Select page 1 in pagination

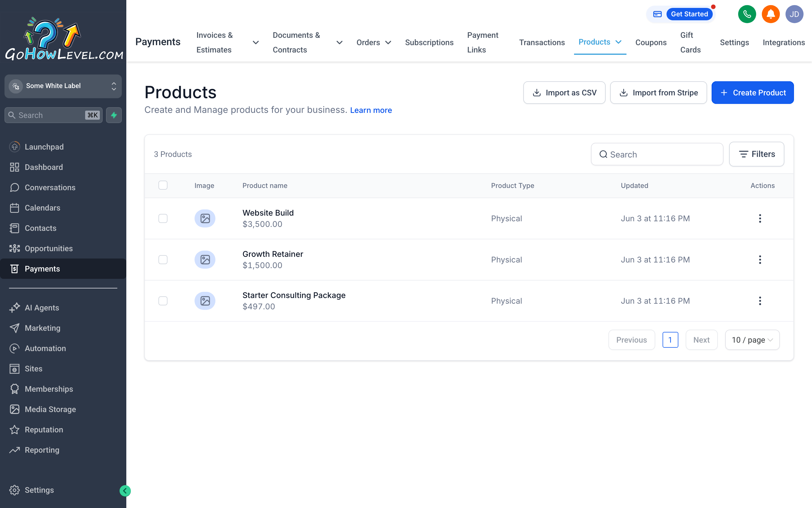point(670,340)
